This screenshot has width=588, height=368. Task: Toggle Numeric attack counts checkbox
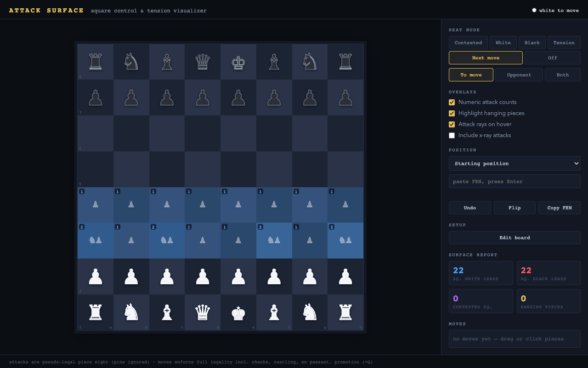point(452,102)
